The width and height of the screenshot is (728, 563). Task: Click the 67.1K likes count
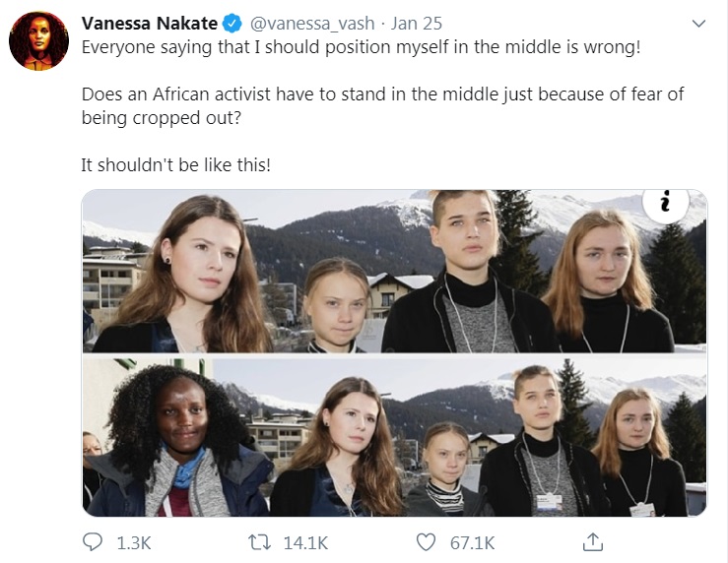pyautogui.click(x=472, y=542)
